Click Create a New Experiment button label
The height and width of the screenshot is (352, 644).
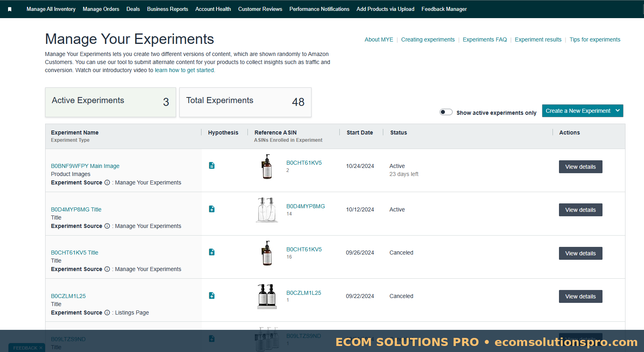(578, 111)
